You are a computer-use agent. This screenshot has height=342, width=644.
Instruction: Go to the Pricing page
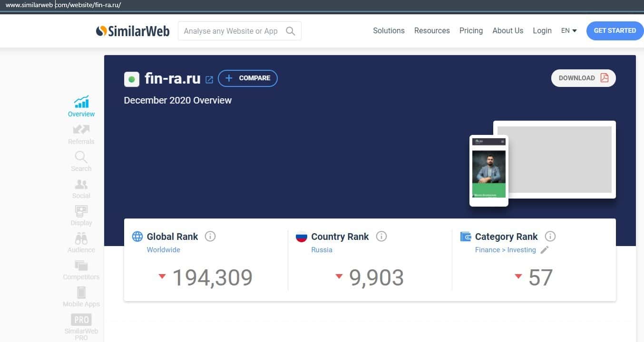[471, 30]
